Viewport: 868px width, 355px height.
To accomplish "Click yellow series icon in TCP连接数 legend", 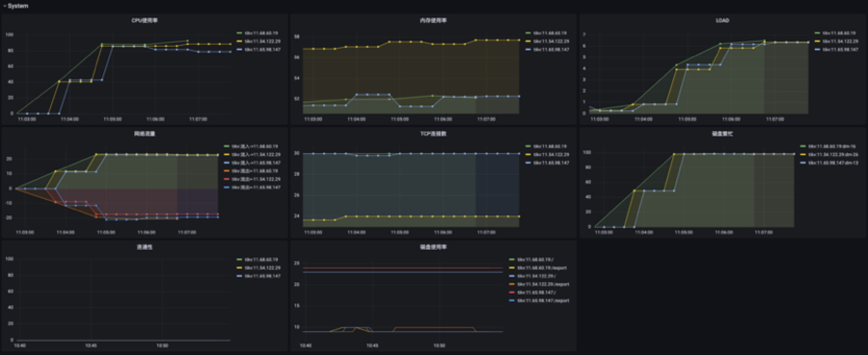I will [x=528, y=155].
